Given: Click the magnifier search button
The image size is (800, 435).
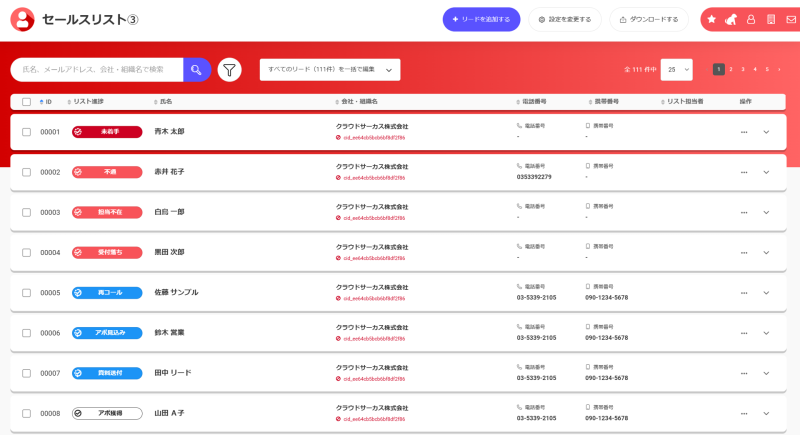Looking at the screenshot, I should pos(197,70).
